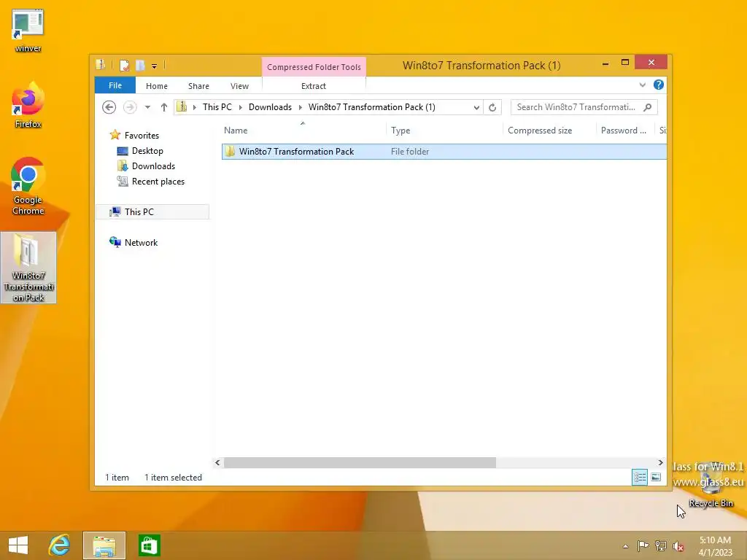Open the File menu tab
This screenshot has width=747, height=560.
(115, 86)
